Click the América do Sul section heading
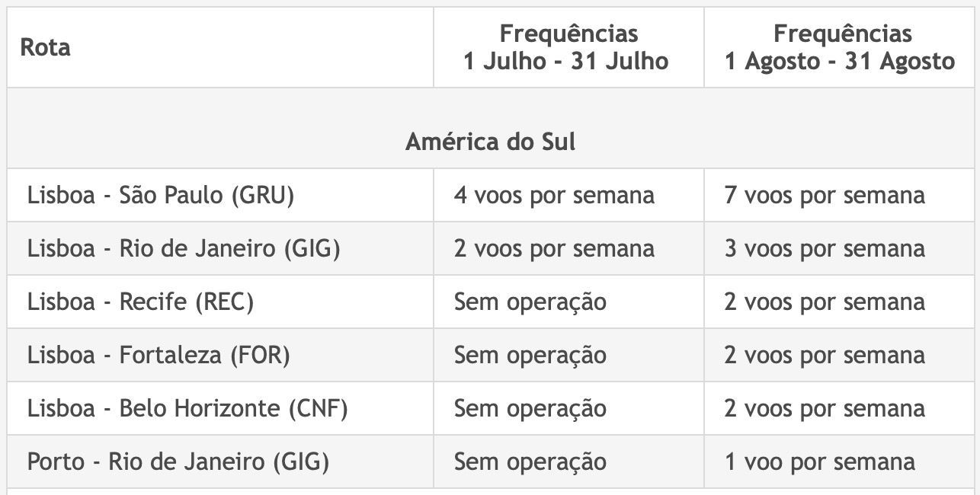The height and width of the screenshot is (495, 980). tap(491, 142)
